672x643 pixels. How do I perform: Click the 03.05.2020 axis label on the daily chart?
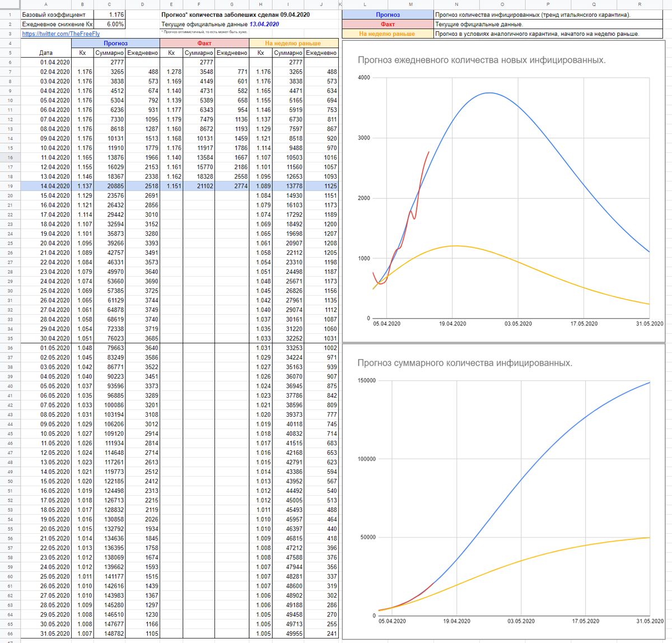pos(518,324)
